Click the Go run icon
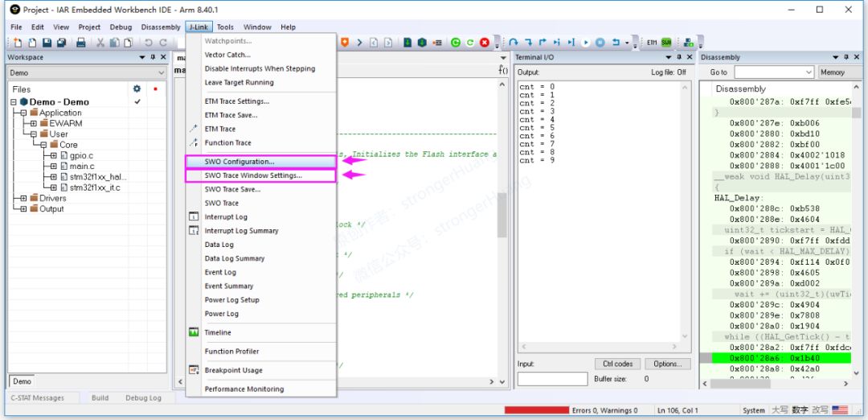 point(585,43)
